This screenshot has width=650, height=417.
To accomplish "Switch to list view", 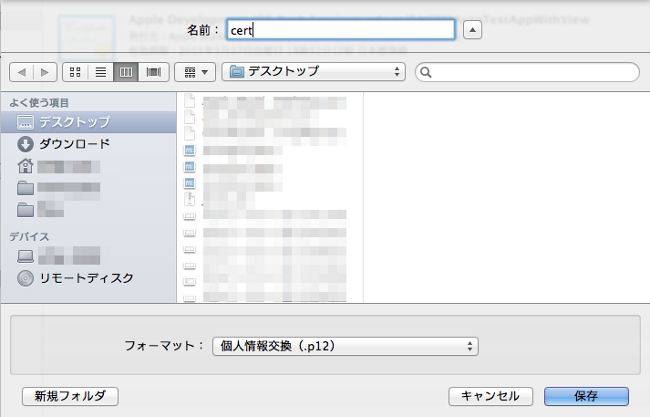I will coord(100,72).
